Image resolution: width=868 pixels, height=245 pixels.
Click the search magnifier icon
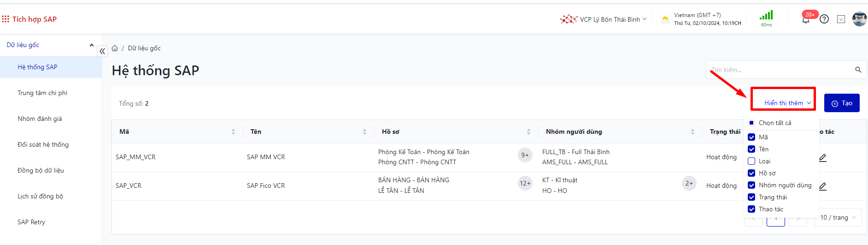click(x=858, y=70)
